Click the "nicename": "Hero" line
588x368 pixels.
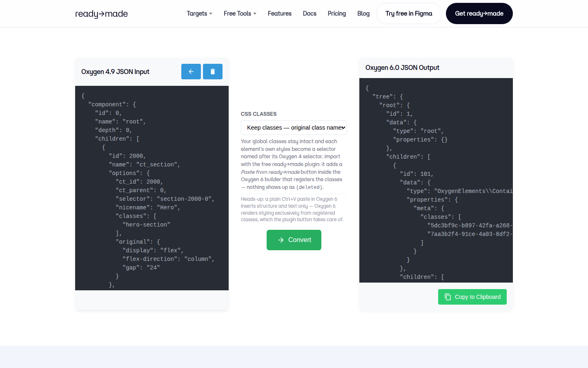[x=148, y=207]
